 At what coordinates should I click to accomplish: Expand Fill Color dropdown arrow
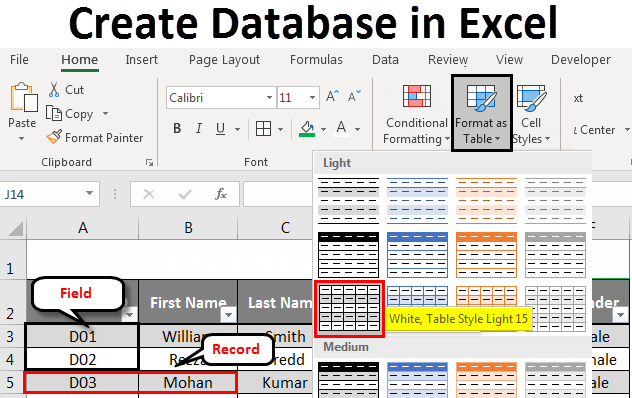click(323, 129)
